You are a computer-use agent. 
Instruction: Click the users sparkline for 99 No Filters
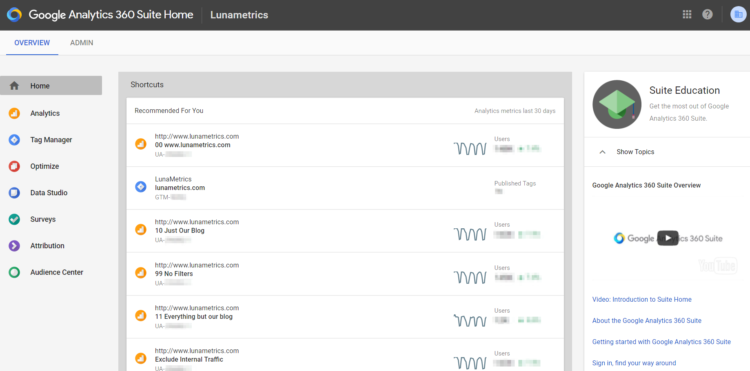pyautogui.click(x=470, y=277)
